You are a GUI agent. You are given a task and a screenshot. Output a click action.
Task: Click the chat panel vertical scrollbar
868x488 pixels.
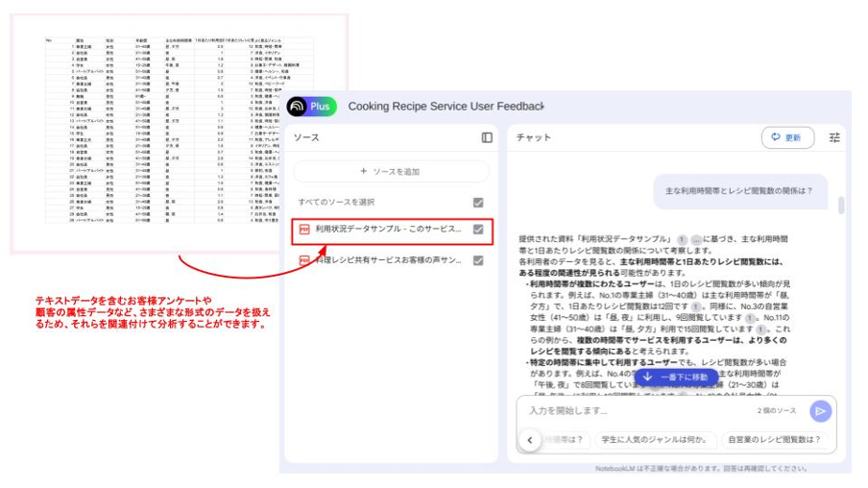click(x=841, y=206)
